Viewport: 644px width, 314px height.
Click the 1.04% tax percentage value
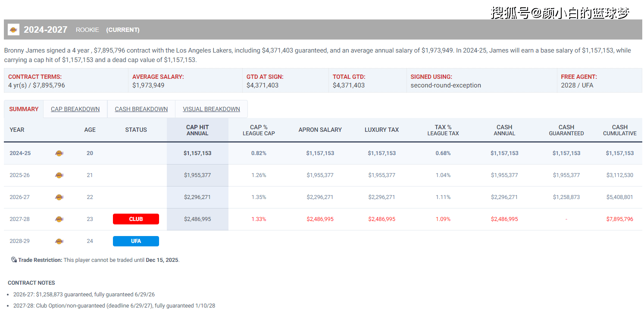[x=443, y=175]
